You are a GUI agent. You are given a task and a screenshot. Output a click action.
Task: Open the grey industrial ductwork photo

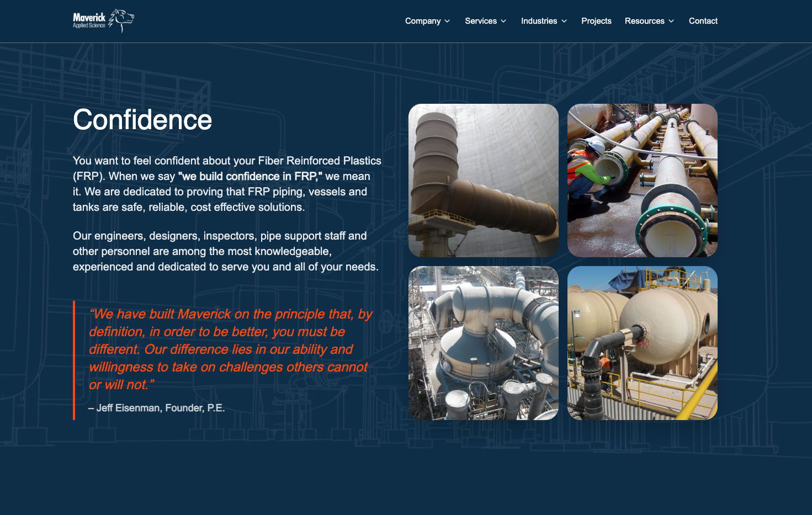(x=484, y=343)
